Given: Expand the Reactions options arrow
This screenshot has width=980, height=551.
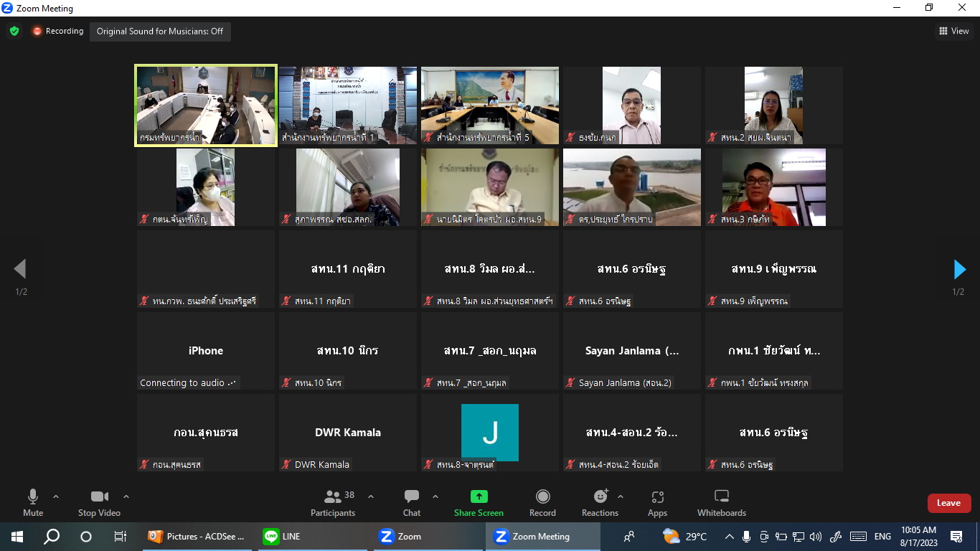Looking at the screenshot, I should tap(621, 496).
